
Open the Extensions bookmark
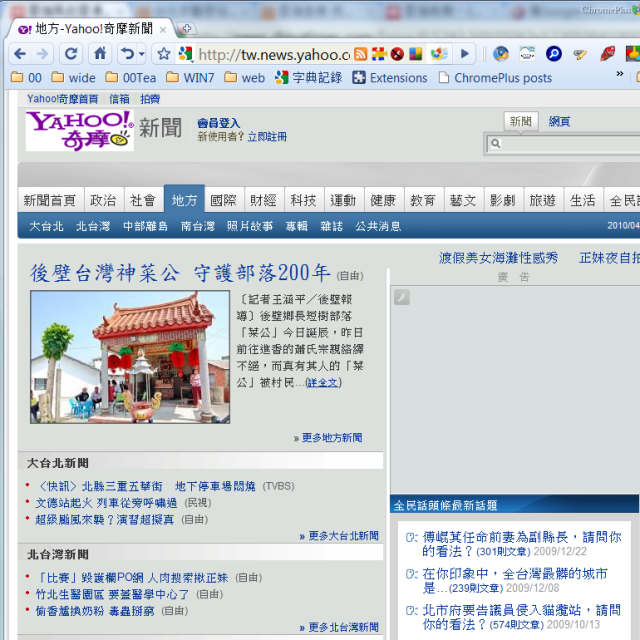click(390, 78)
